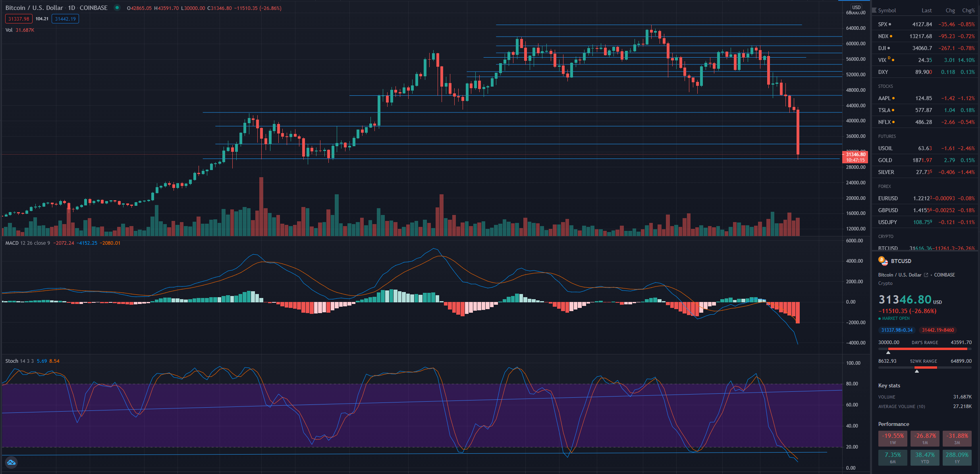Click the red sell price box 31337.98
980x474 pixels.
[x=19, y=19]
